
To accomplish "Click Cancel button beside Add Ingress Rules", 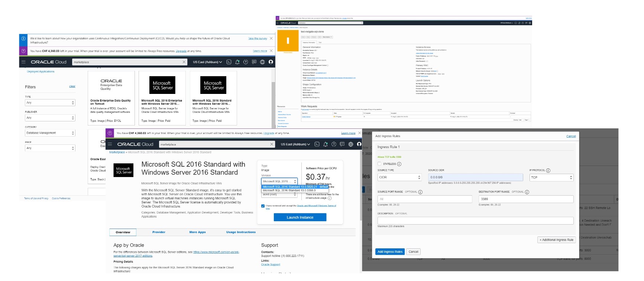I will [x=413, y=252].
